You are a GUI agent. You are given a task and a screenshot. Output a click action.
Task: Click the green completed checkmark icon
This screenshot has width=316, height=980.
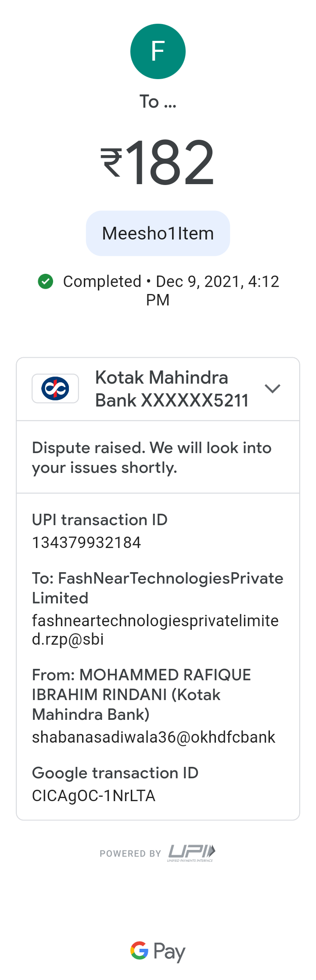pos(46,281)
